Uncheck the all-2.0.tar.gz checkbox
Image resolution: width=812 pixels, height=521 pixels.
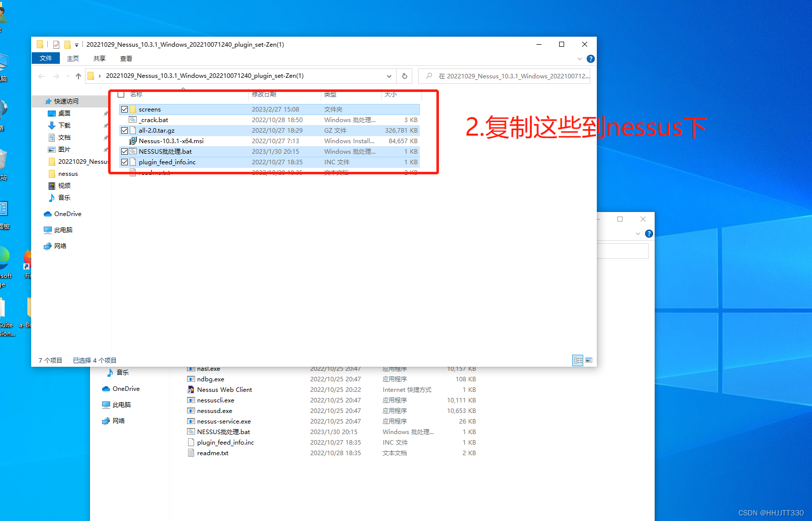124,130
